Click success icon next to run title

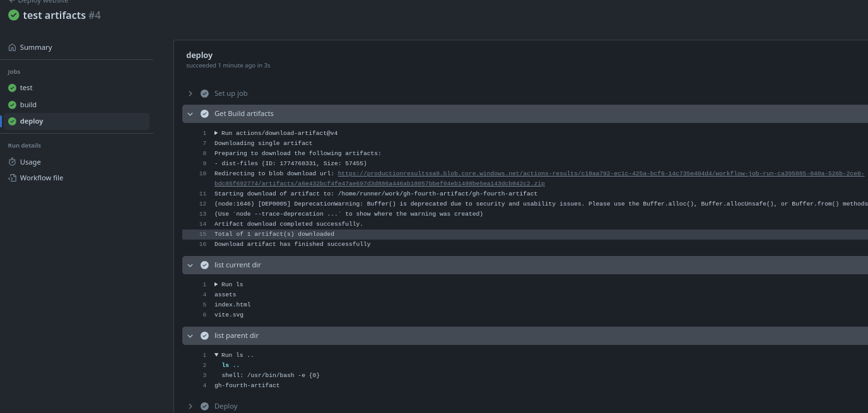click(13, 15)
